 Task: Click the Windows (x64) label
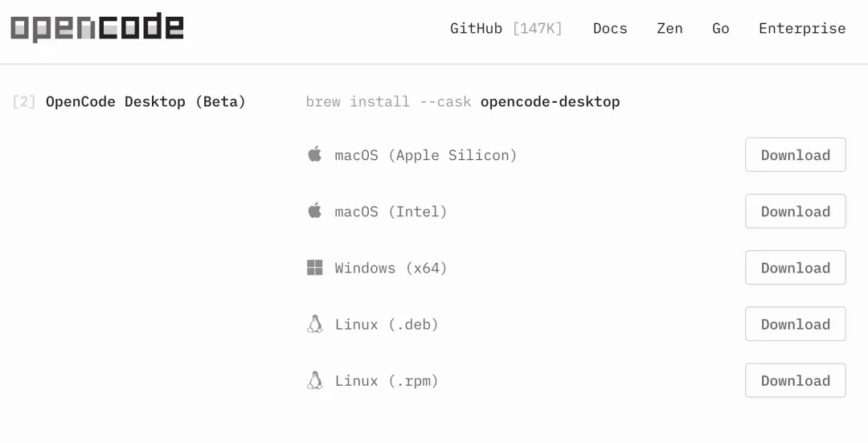coord(391,268)
